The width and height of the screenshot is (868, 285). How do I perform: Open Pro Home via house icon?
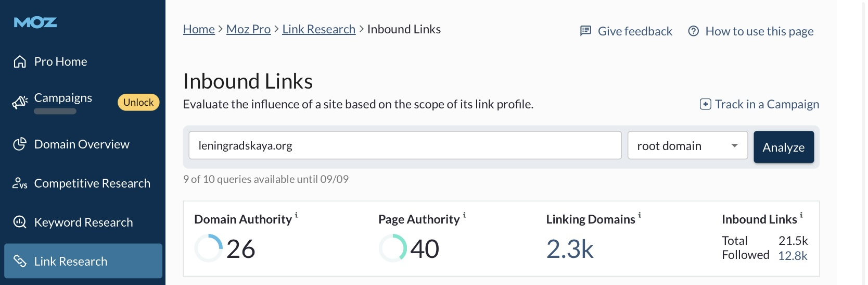(x=20, y=61)
